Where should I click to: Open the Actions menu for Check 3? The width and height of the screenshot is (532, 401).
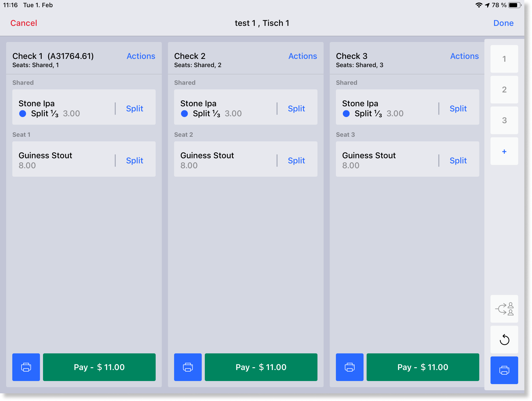pos(464,56)
